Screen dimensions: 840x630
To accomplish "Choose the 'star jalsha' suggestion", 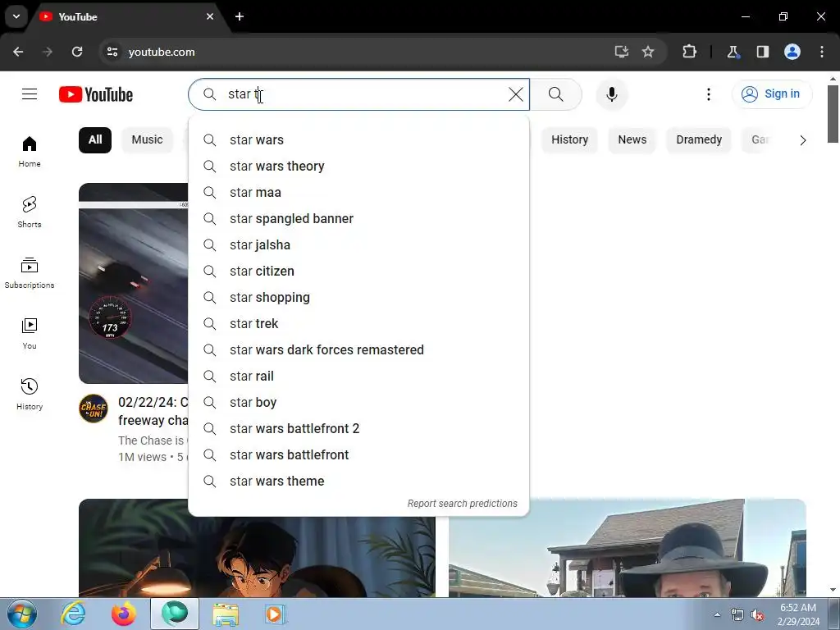I will click(358, 244).
